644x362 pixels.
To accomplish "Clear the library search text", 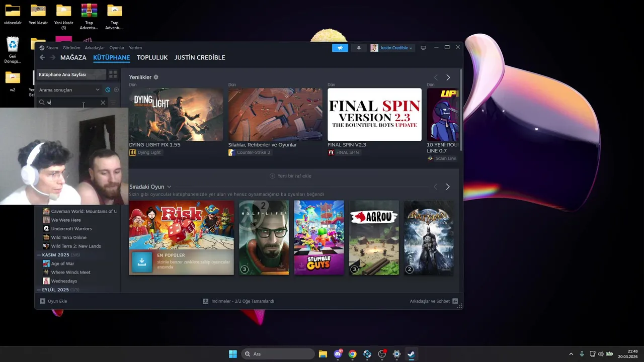I will [103, 103].
